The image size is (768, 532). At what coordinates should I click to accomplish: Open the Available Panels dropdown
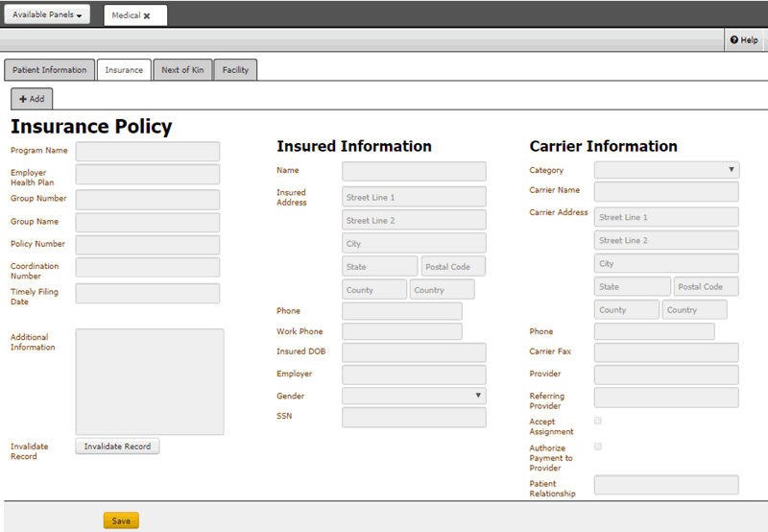click(x=49, y=15)
